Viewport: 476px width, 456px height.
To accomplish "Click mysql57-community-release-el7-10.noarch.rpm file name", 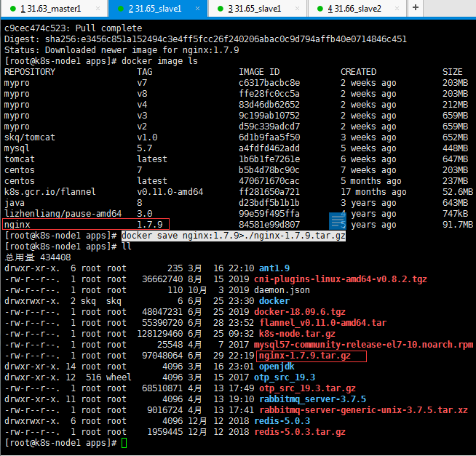I will (x=364, y=345).
